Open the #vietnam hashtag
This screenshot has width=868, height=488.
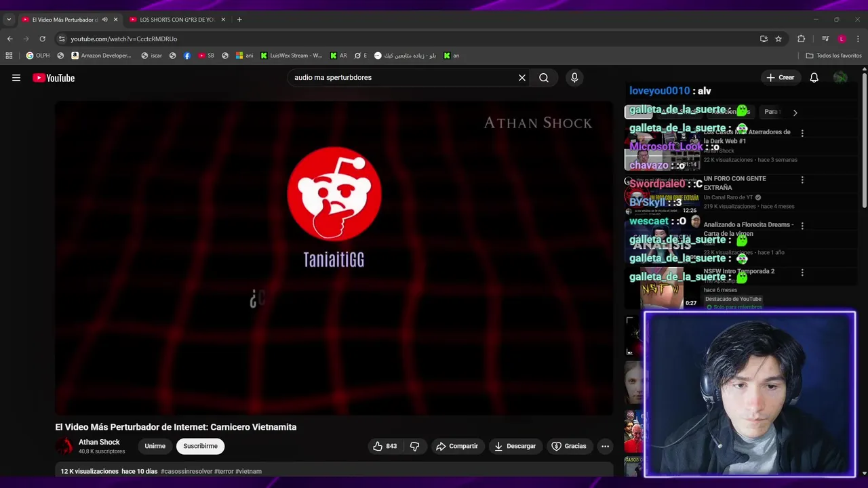tap(248, 471)
